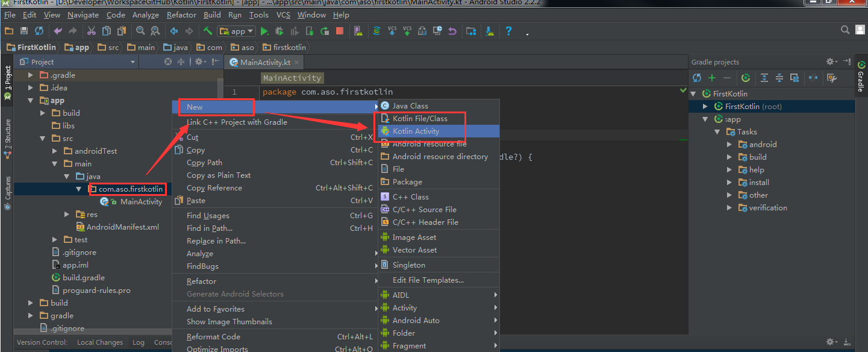Click the Back navigation arrow icon

[174, 31]
